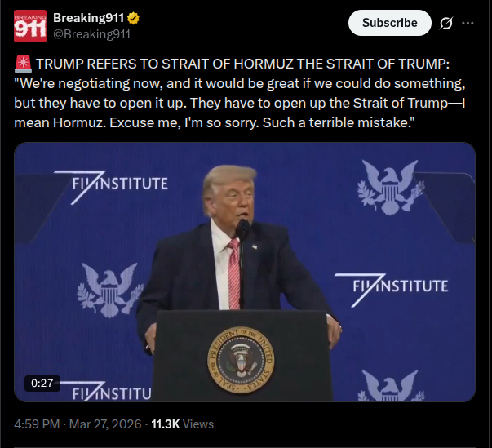The width and height of the screenshot is (492, 448).
Task: Open Grok explain icon beside Subscribe
Action: pos(445,23)
